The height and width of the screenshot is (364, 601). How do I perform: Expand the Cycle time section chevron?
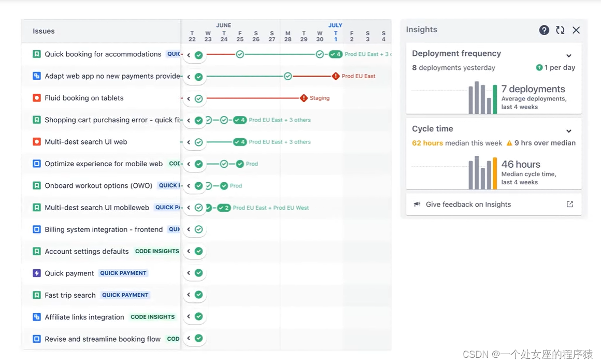[569, 131]
